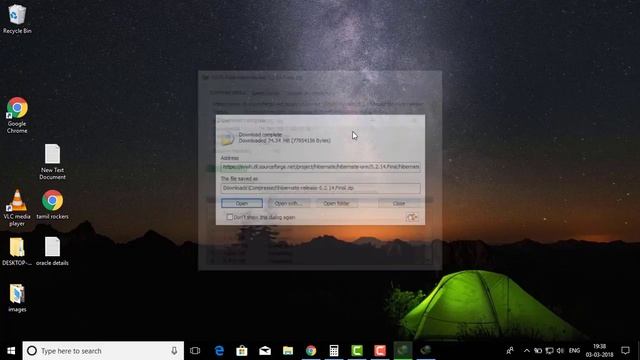The width and height of the screenshot is (640, 360).
Task: Show hidden system tray icons
Action: (527, 351)
